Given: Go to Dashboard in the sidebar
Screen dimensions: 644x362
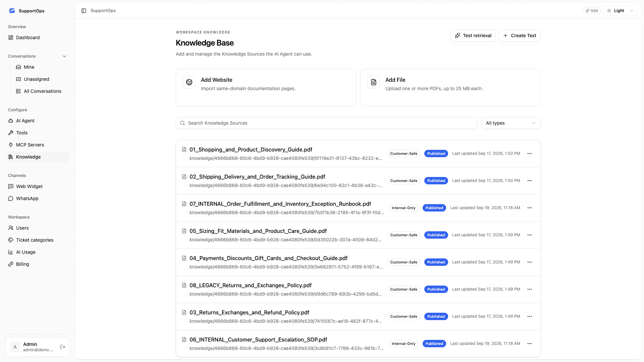Looking at the screenshot, I should coord(38,38).
